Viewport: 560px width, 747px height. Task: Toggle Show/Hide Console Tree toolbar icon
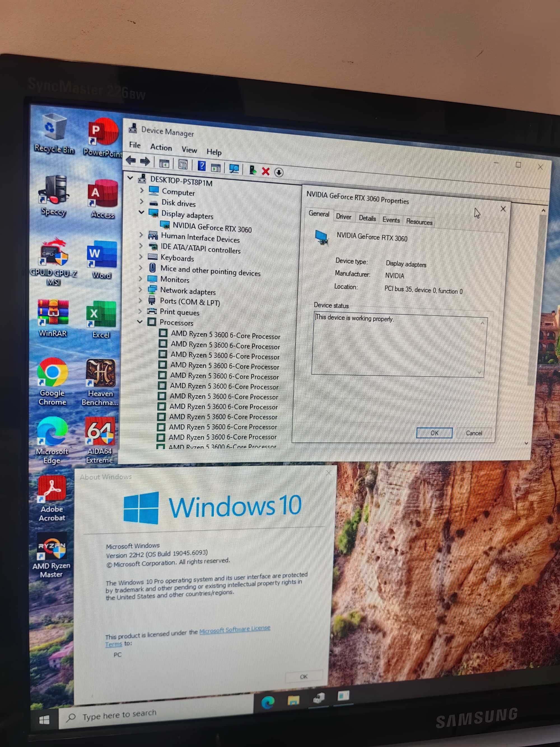click(x=164, y=164)
